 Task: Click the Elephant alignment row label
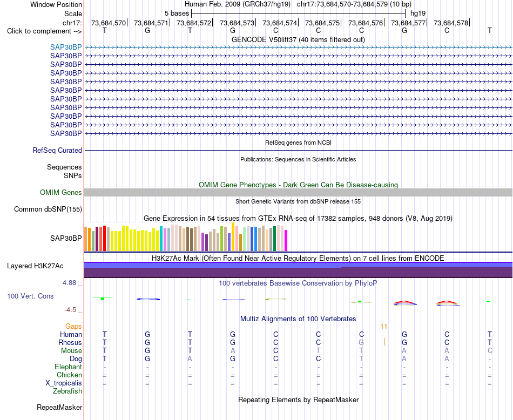68,367
